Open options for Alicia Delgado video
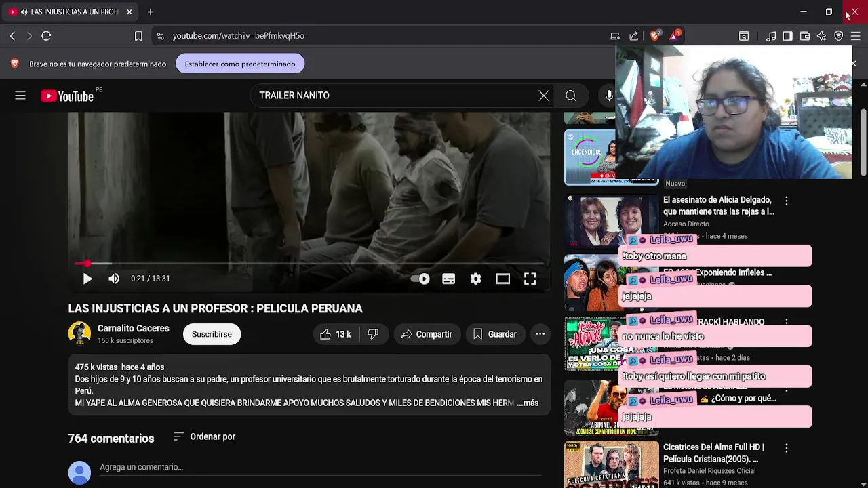 pyautogui.click(x=787, y=201)
